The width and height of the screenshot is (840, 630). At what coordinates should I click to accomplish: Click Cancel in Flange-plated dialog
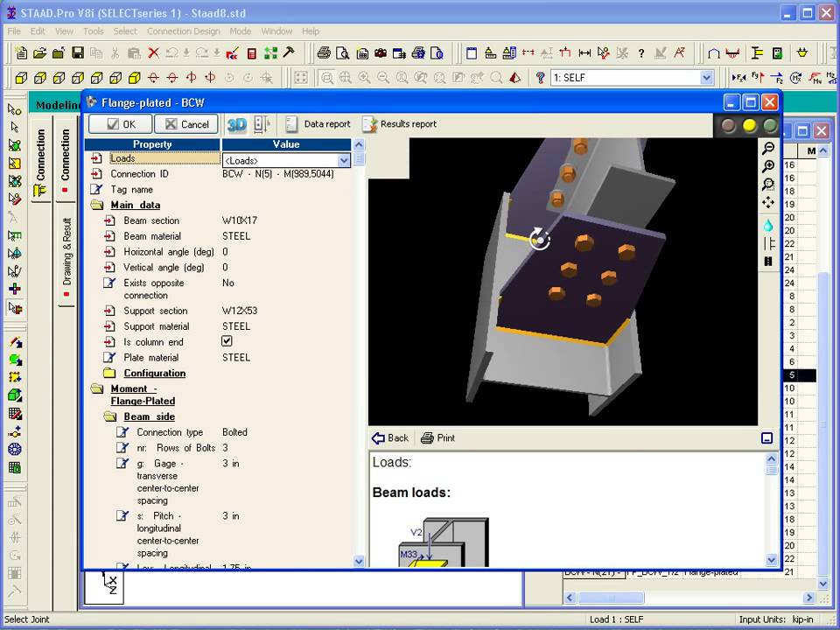[186, 124]
